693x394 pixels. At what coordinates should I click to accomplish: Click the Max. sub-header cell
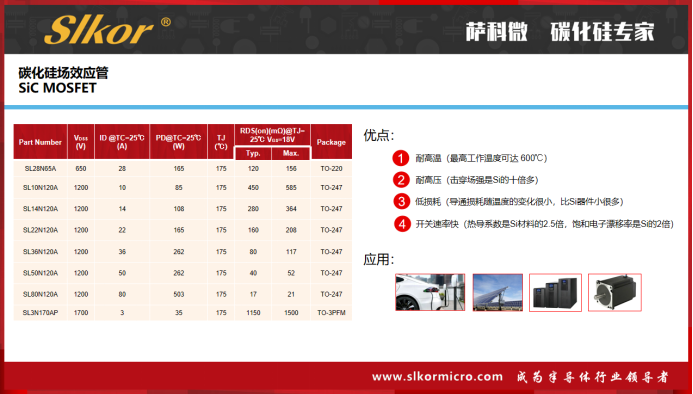point(291,153)
